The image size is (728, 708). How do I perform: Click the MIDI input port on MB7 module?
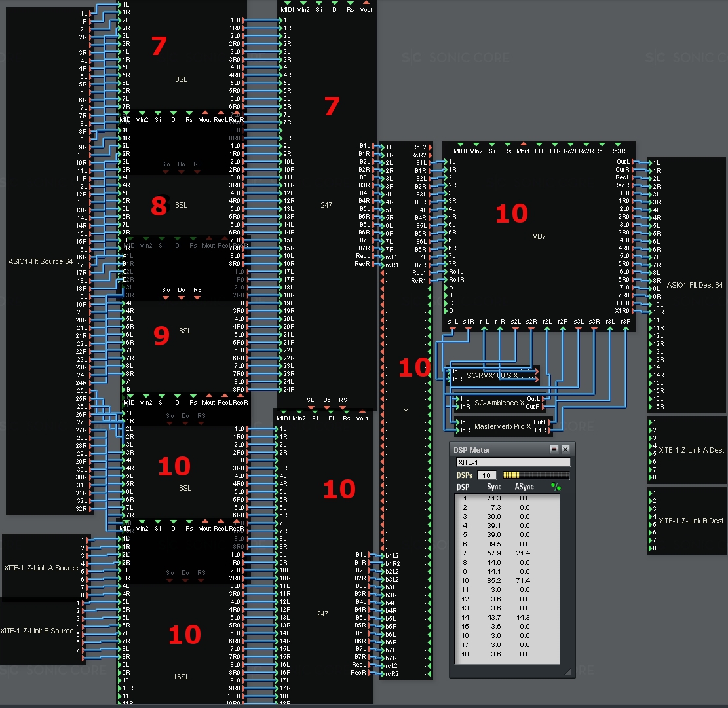[x=460, y=145]
